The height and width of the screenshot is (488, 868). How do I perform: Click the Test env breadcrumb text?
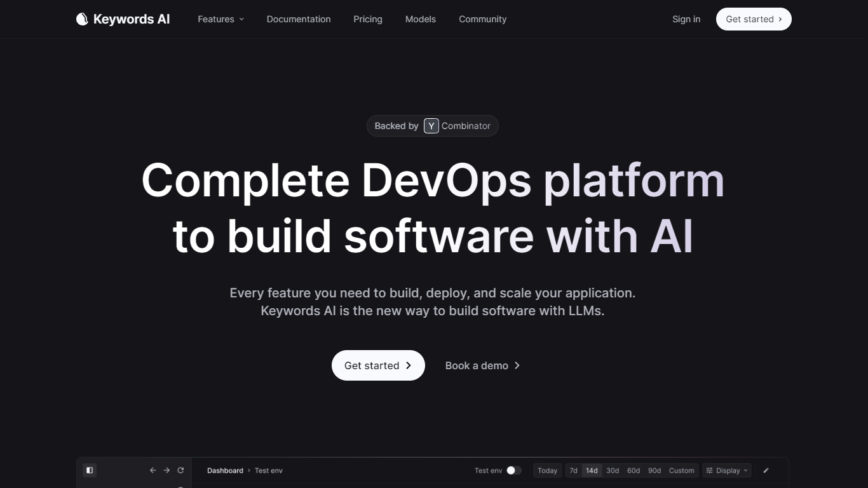tap(269, 471)
